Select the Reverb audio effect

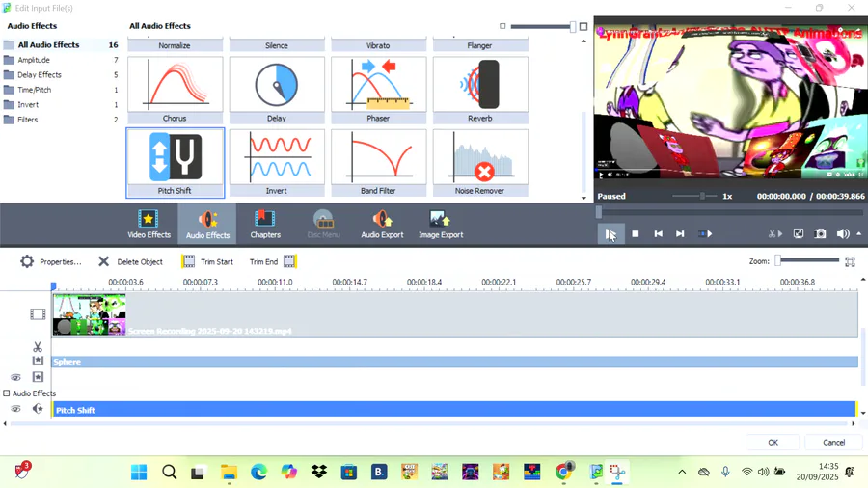coord(480,91)
